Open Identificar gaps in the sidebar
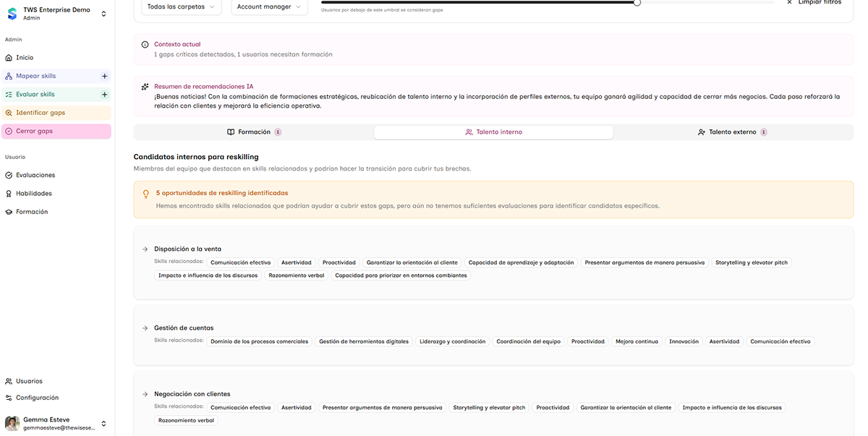 pyautogui.click(x=41, y=113)
